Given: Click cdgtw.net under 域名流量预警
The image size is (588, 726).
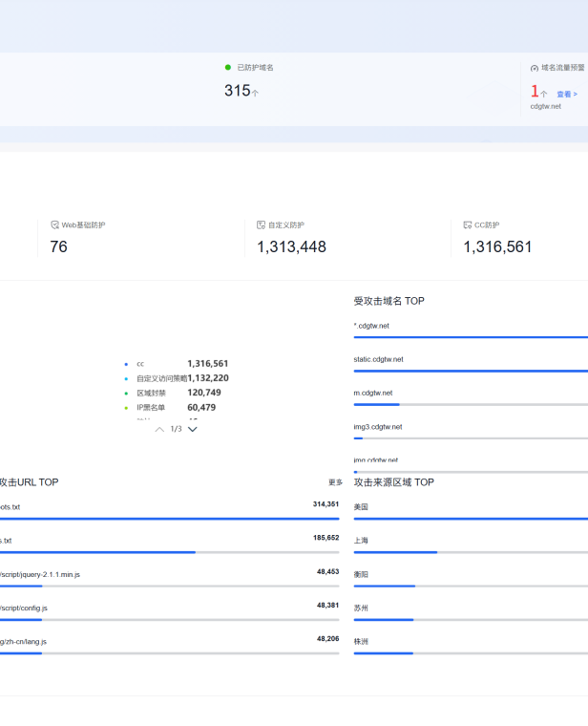Looking at the screenshot, I should pyautogui.click(x=545, y=106).
